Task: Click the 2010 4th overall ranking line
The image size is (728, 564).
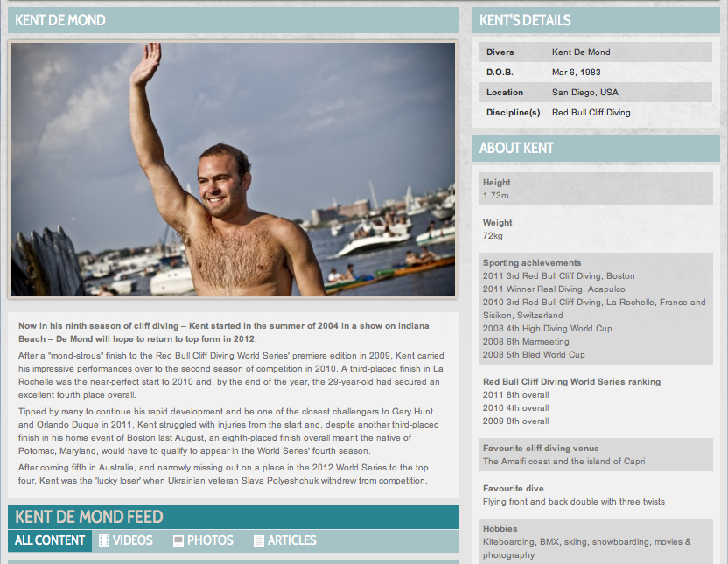Action: (x=516, y=408)
